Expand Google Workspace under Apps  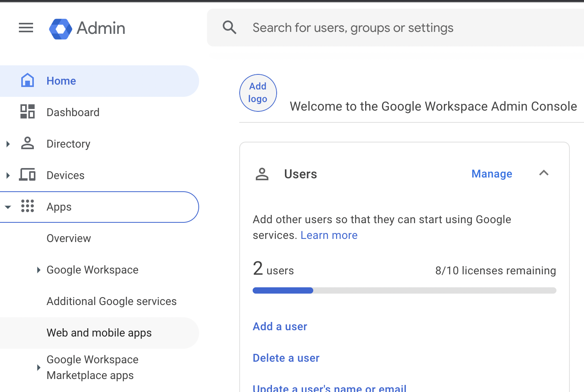38,270
